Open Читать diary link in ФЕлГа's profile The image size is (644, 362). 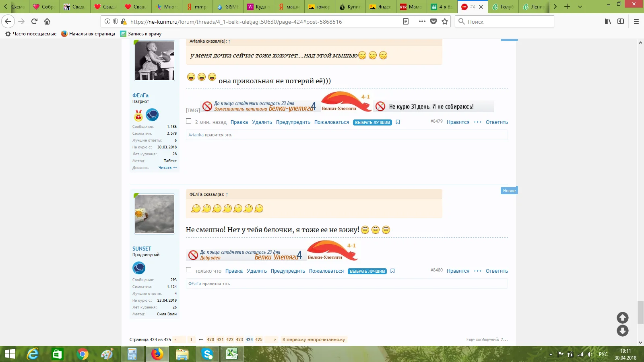click(x=167, y=168)
